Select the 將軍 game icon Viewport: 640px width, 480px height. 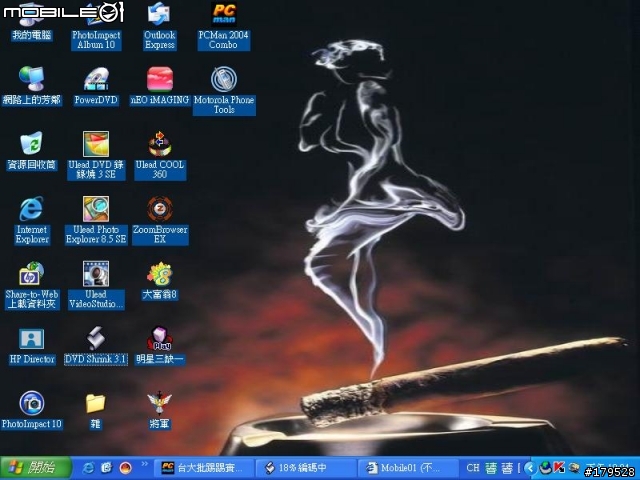(x=160, y=411)
